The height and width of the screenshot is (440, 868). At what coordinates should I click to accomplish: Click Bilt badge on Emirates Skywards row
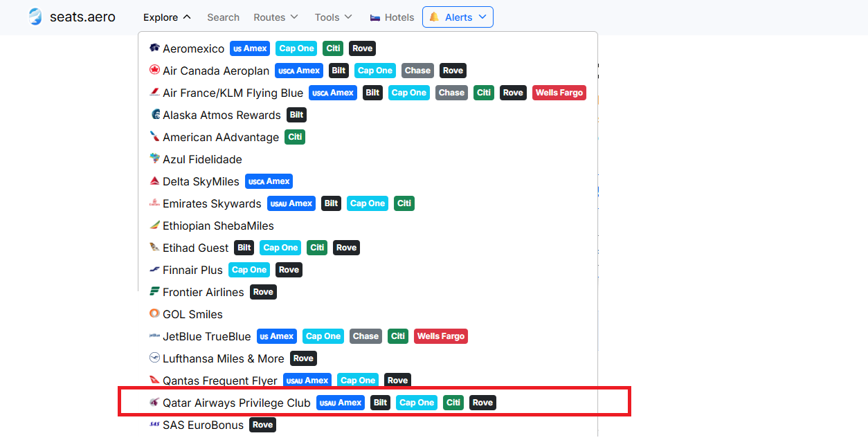tap(331, 203)
